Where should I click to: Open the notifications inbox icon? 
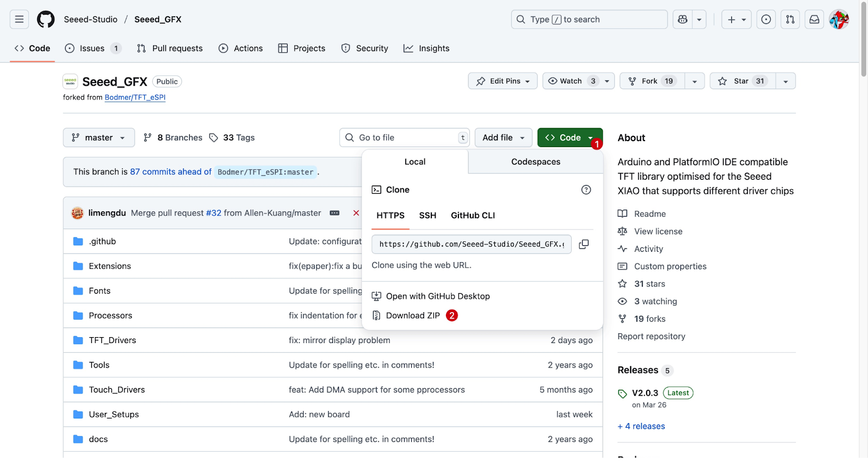[x=814, y=20]
